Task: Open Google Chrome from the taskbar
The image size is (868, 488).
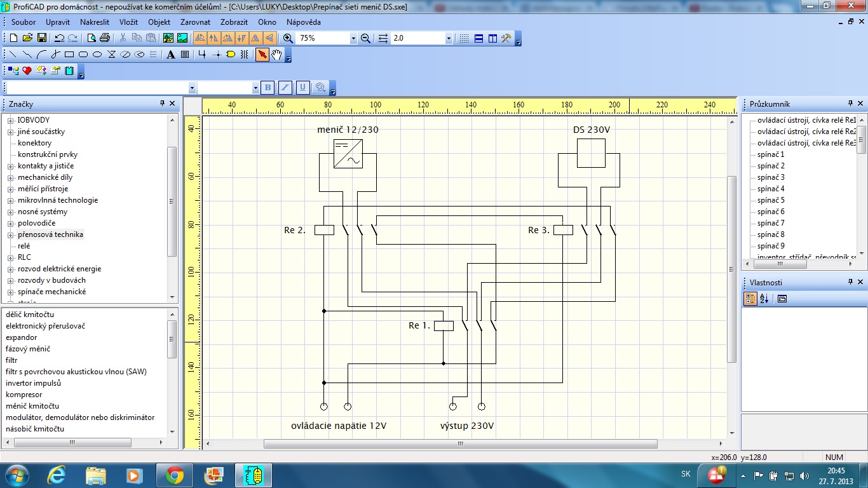Action: (x=174, y=475)
